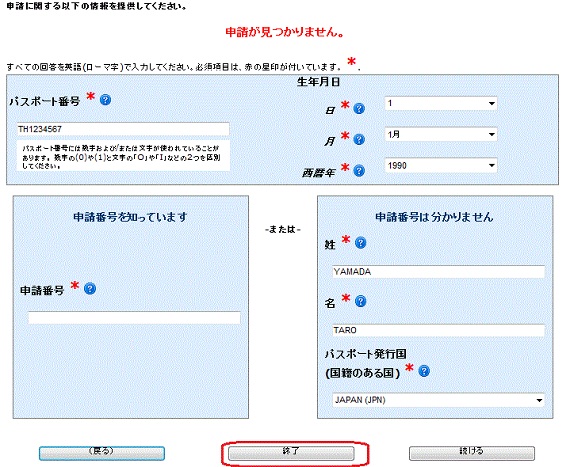This screenshot has height=467, width=570.
Task: Open help icon next to 姓 label
Action: tap(360, 242)
